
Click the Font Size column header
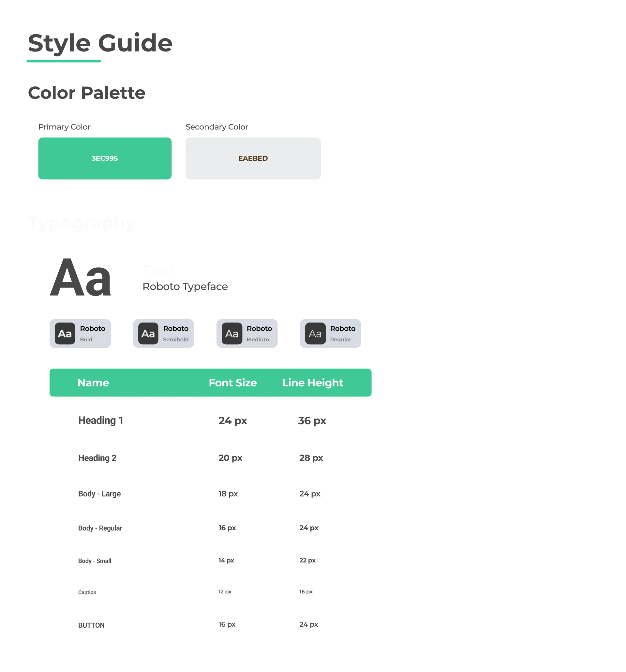click(232, 382)
